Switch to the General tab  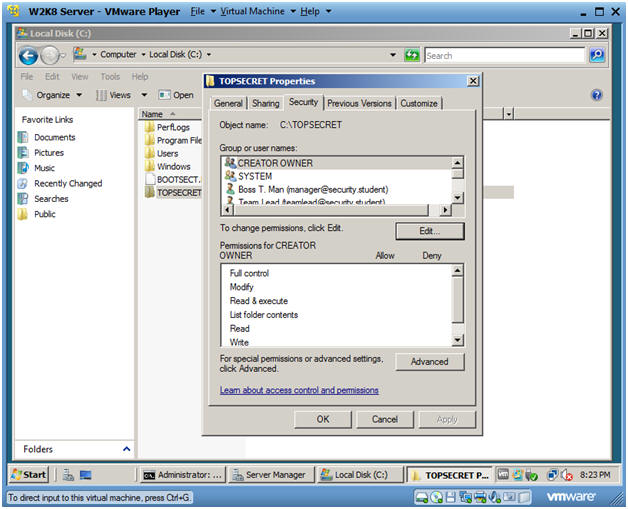(x=228, y=103)
